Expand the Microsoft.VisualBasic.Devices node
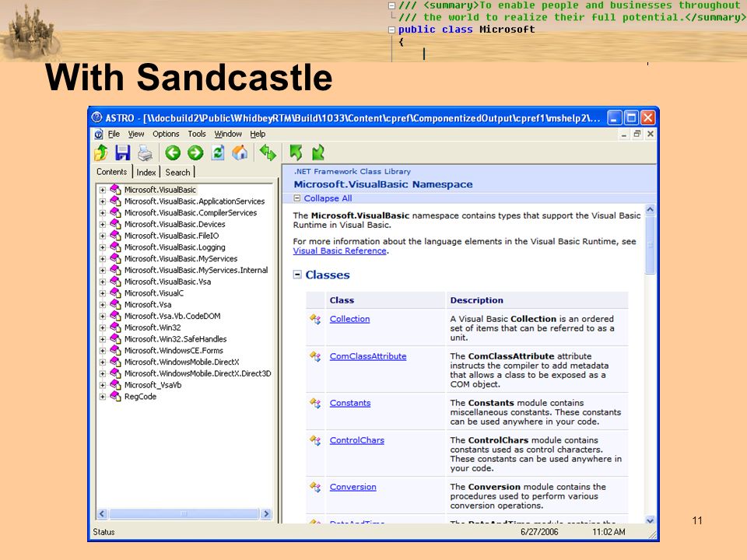This screenshot has width=747, height=560. [x=103, y=224]
